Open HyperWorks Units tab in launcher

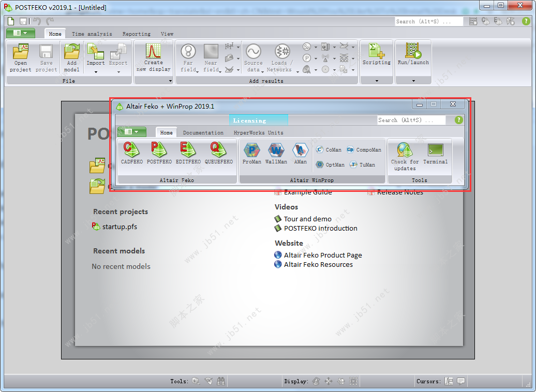[259, 132]
